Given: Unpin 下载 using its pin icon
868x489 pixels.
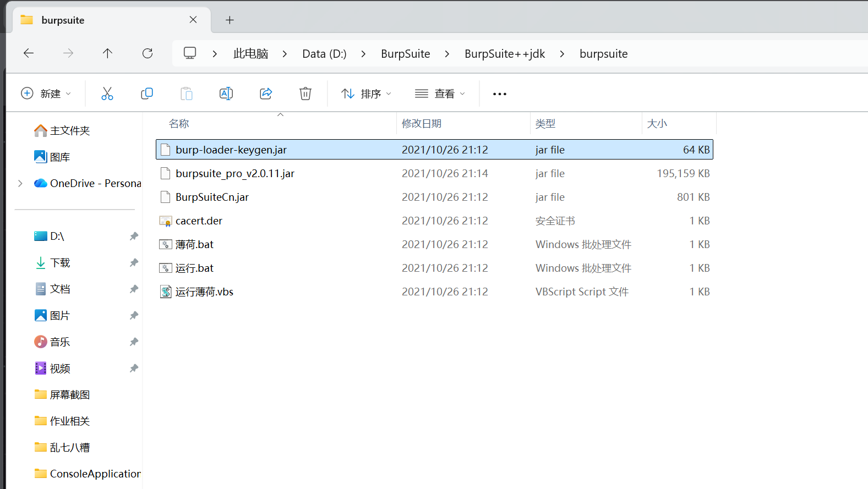Looking at the screenshot, I should [x=134, y=262].
